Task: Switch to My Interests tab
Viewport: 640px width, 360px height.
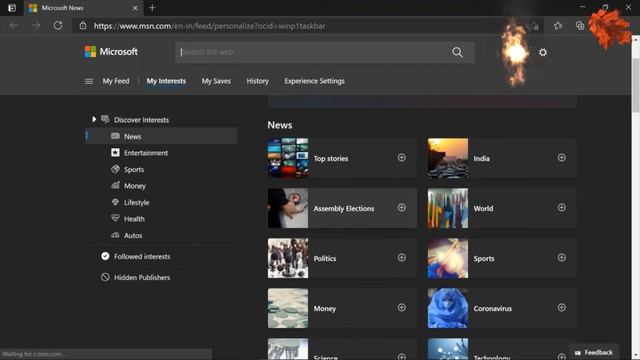Action: pyautogui.click(x=166, y=81)
